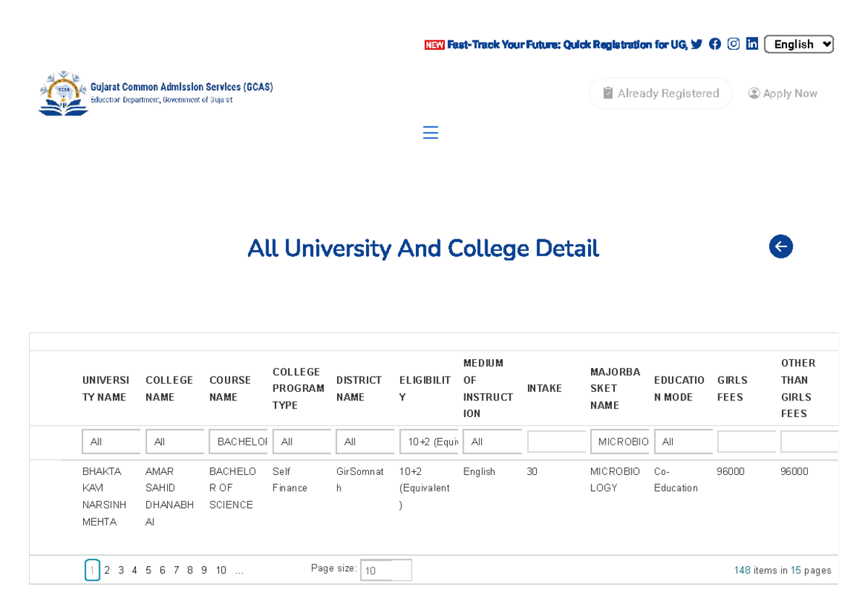Image resolution: width=868 pixels, height=613 pixels.
Task: Click the BACHELOR OF SCIENCE cell
Action: [233, 488]
